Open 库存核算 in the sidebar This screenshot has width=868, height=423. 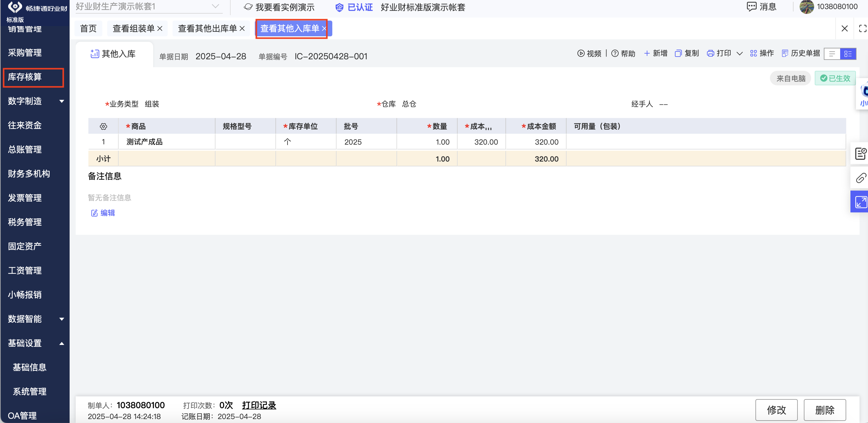coord(25,77)
